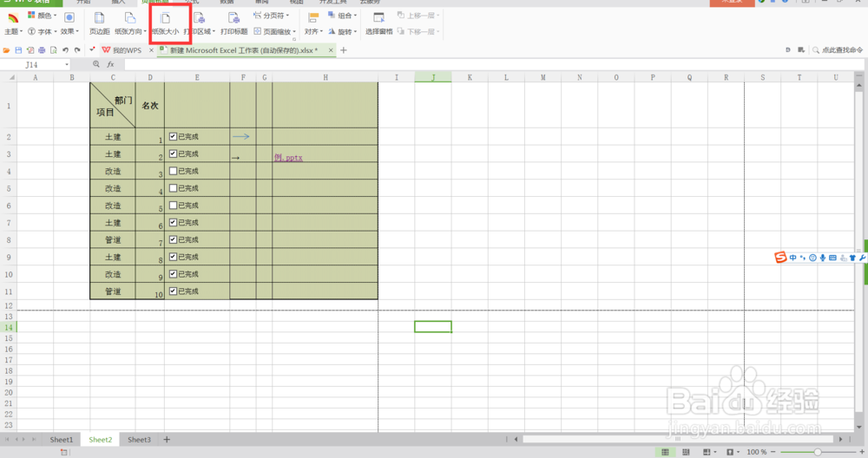868x458 pixels.
Task: Click the Sogou input method S logo
Action: (780, 258)
